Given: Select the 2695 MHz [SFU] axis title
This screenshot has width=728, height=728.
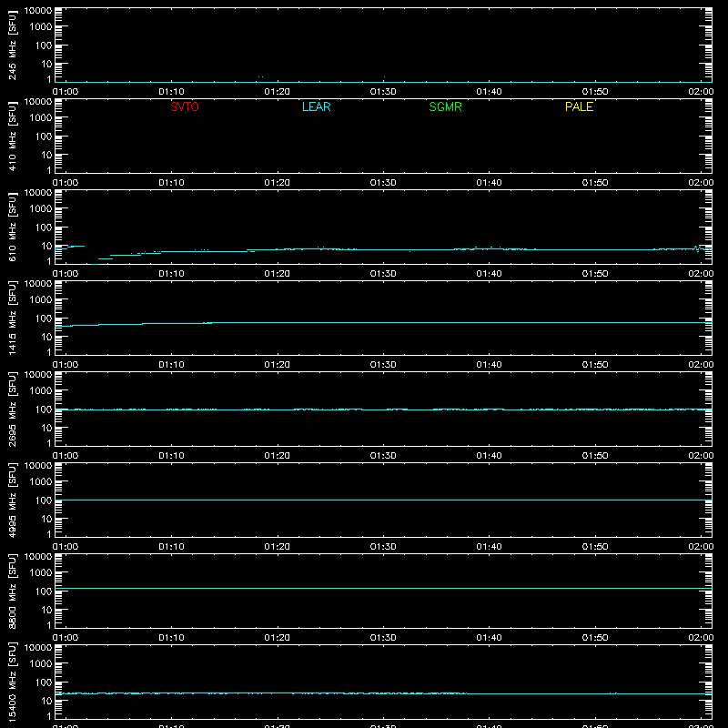Looking at the screenshot, I should [13, 409].
